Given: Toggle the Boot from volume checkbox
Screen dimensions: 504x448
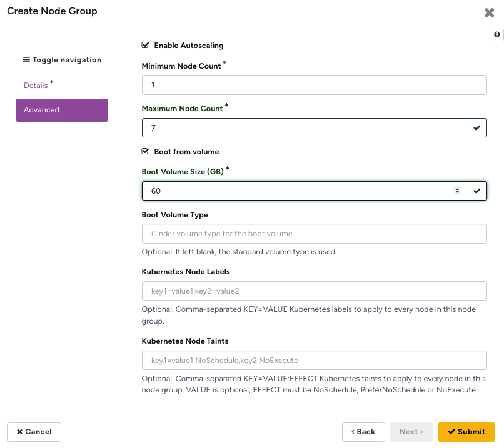Looking at the screenshot, I should (145, 151).
